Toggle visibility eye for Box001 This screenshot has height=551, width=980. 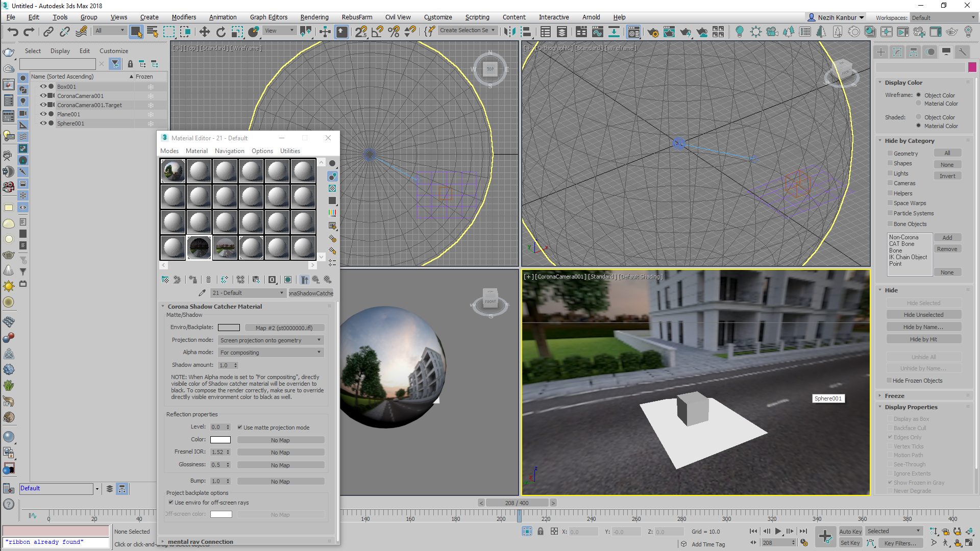pyautogui.click(x=43, y=86)
